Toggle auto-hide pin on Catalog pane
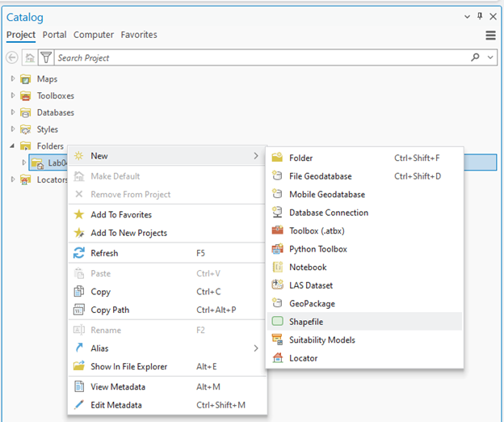This screenshot has height=422, width=504. click(480, 16)
